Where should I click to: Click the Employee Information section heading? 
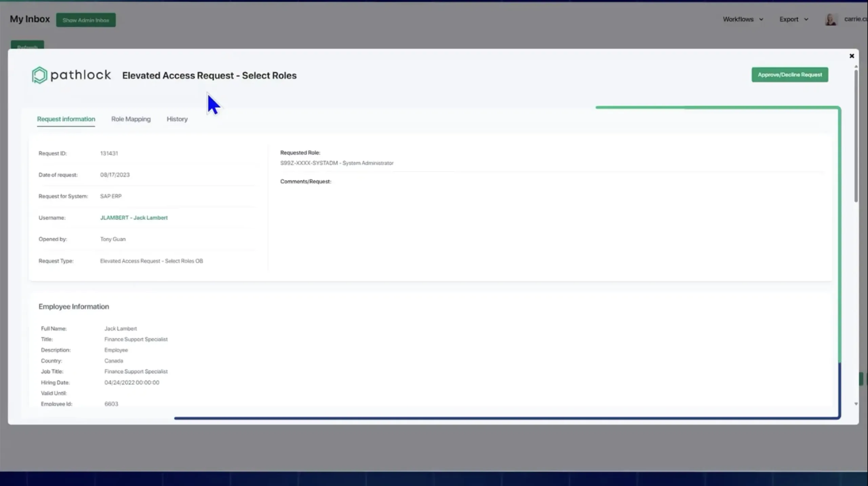pyautogui.click(x=74, y=306)
